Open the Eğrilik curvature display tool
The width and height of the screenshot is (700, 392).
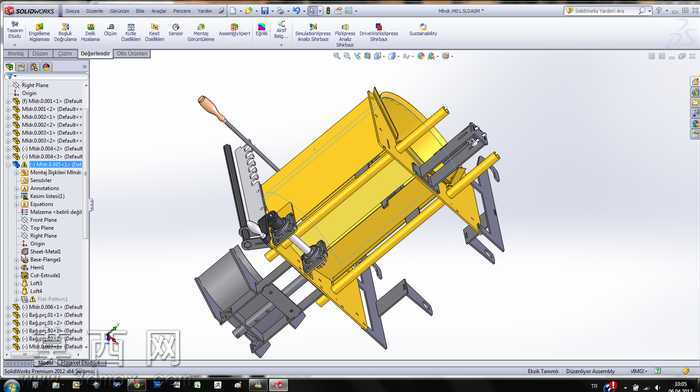(262, 30)
